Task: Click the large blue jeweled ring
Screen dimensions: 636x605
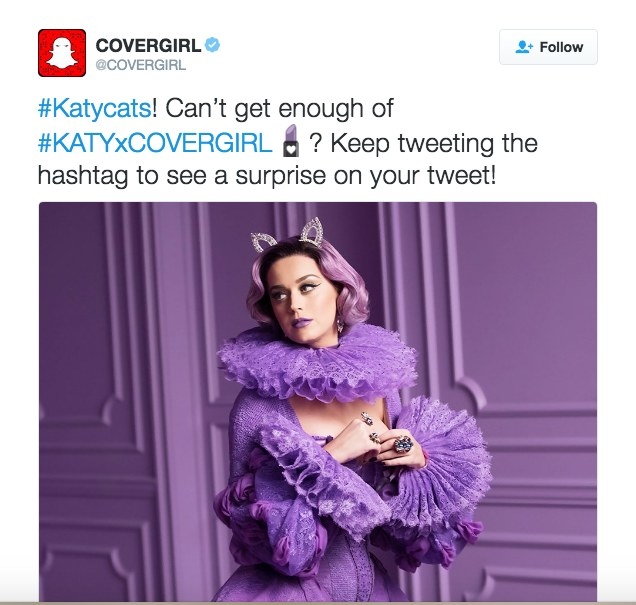Action: [x=403, y=444]
